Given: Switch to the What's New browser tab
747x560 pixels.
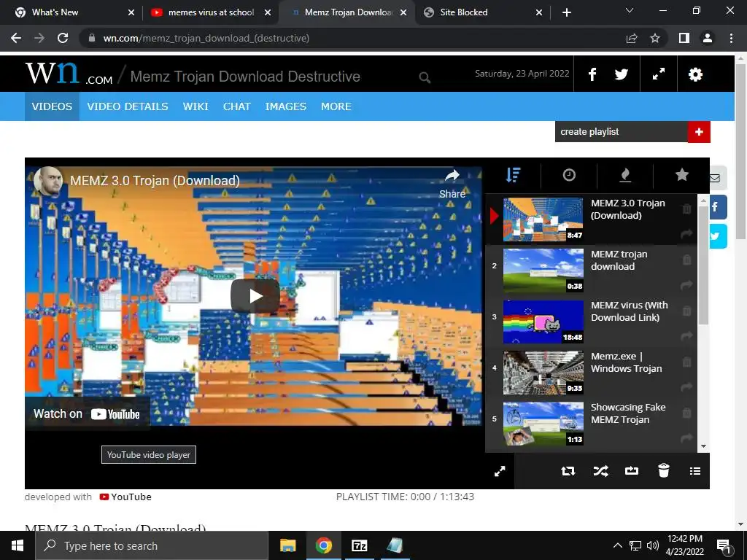Looking at the screenshot, I should [x=74, y=12].
